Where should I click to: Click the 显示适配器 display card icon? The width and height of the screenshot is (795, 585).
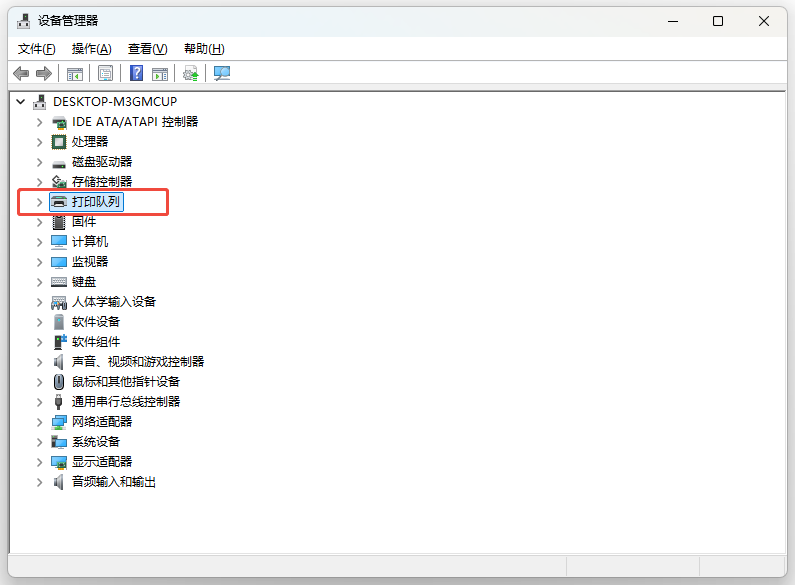[59, 462]
